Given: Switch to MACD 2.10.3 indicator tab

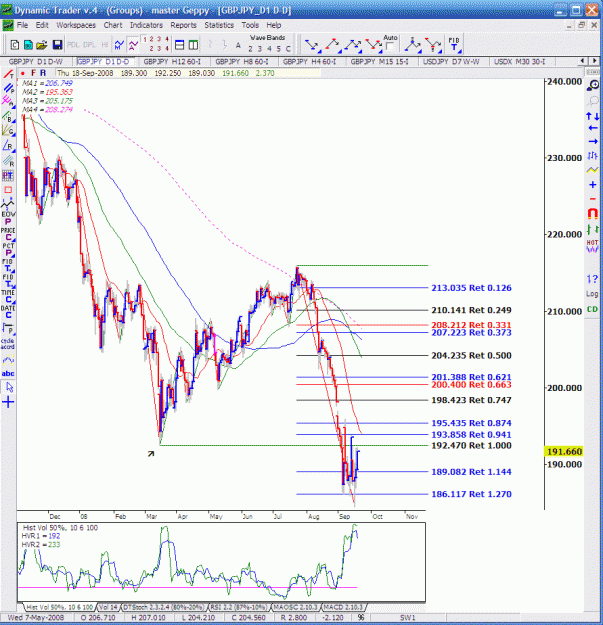Looking at the screenshot, I should point(343,607).
